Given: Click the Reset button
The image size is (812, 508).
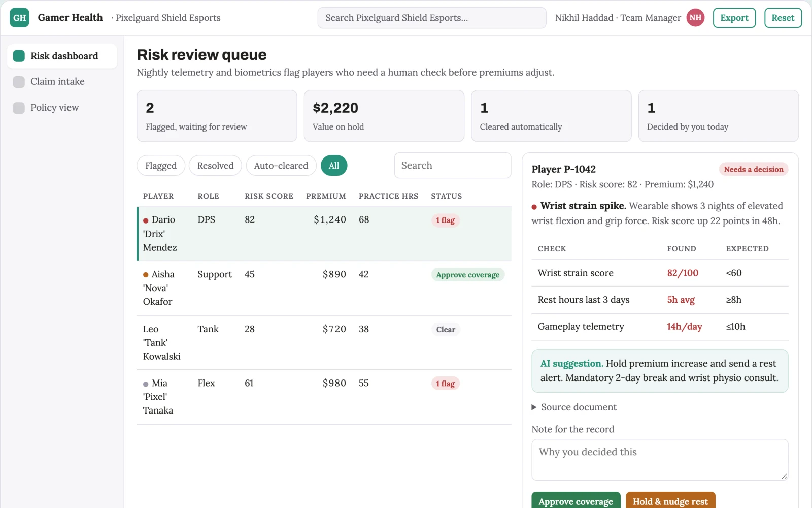Looking at the screenshot, I should coord(783,18).
